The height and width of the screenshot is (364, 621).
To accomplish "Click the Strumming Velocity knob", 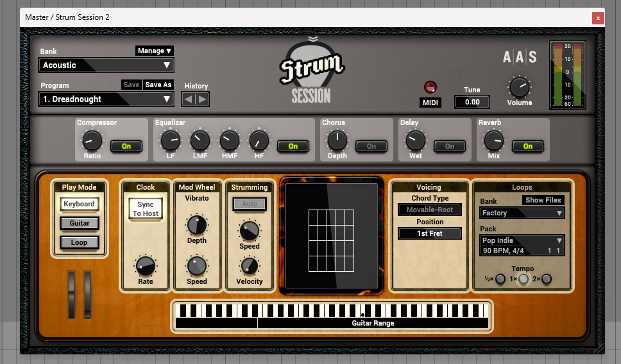I will (x=250, y=267).
